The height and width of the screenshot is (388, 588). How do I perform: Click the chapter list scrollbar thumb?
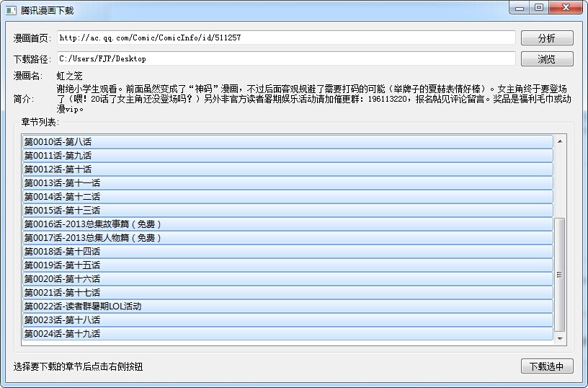click(x=560, y=275)
